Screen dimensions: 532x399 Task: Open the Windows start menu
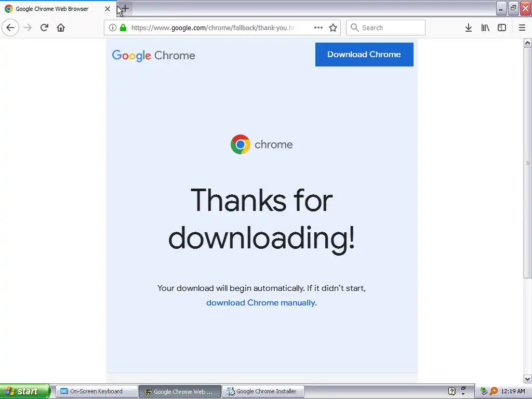click(25, 391)
